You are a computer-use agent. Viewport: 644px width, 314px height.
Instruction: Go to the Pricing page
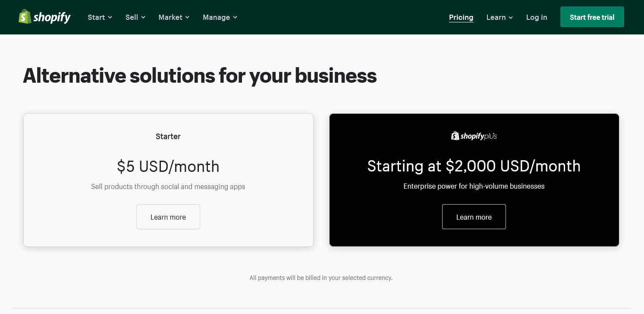click(x=461, y=17)
